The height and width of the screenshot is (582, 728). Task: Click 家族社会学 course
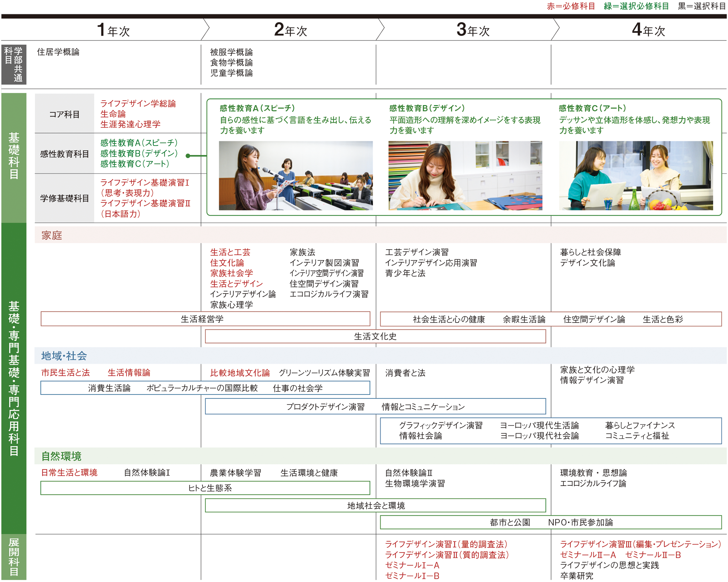(231, 273)
